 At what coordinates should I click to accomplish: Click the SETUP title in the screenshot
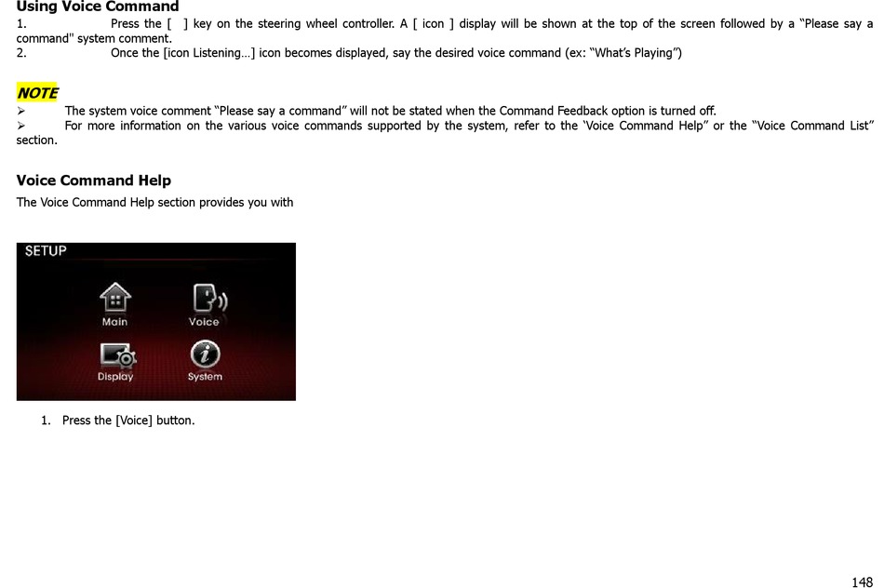tap(45, 251)
